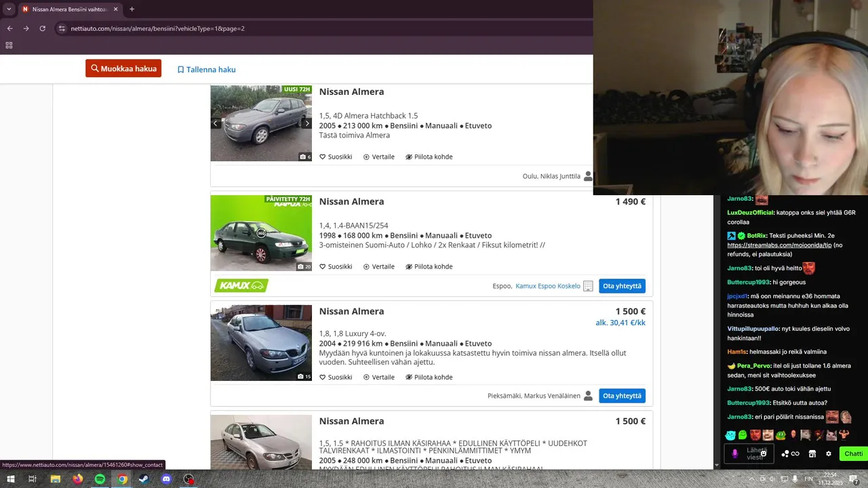Expand hidden system tray icons
This screenshot has height=488, width=868.
coord(753,479)
